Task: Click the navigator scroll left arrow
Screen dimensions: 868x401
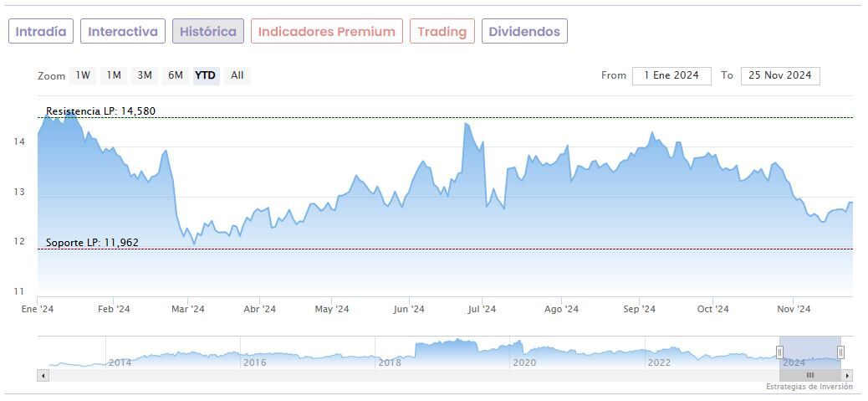Action: tap(43, 376)
